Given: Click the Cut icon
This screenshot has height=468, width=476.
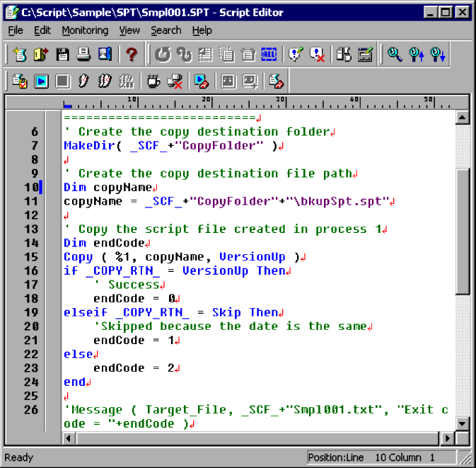Looking at the screenshot, I should tap(206, 55).
